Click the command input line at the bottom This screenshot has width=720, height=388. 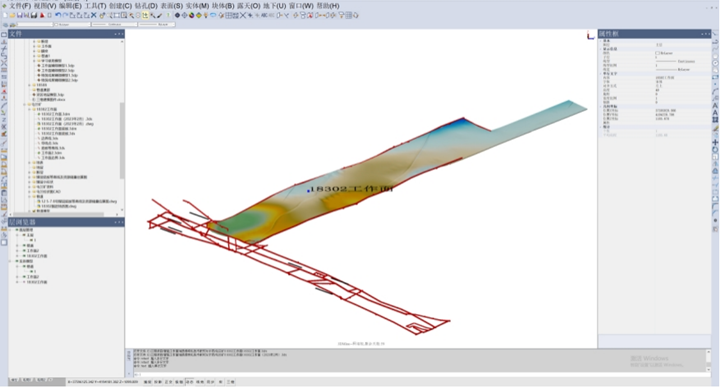[x=420, y=374]
